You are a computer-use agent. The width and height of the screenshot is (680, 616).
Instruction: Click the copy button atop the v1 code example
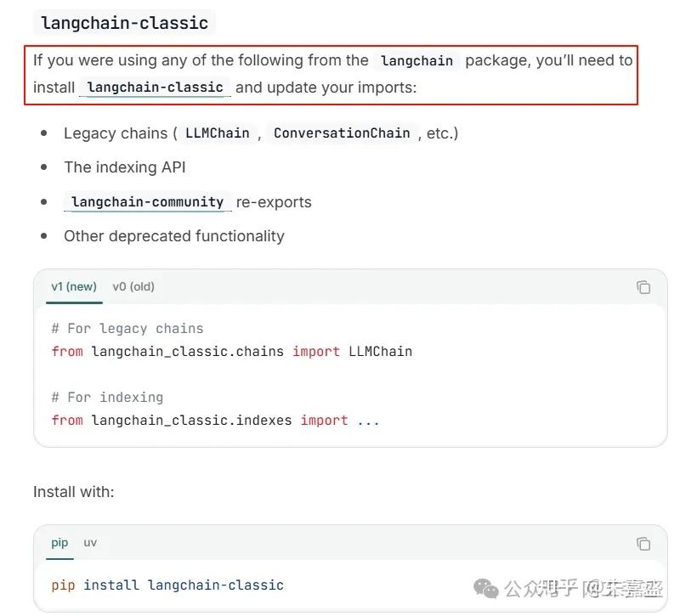(643, 287)
